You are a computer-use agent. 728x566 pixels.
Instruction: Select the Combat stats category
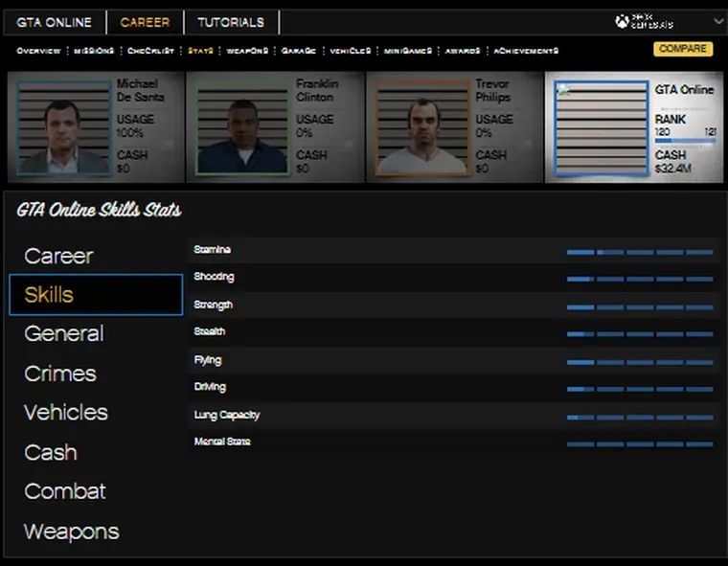tap(65, 491)
